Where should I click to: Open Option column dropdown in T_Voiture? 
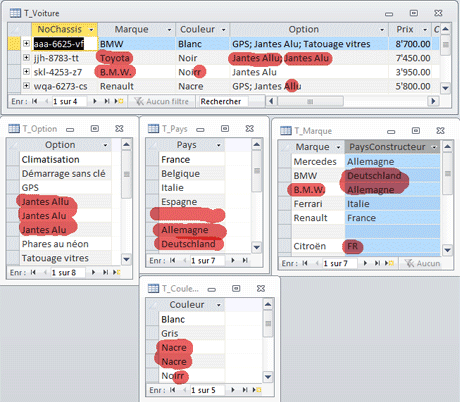click(382, 30)
